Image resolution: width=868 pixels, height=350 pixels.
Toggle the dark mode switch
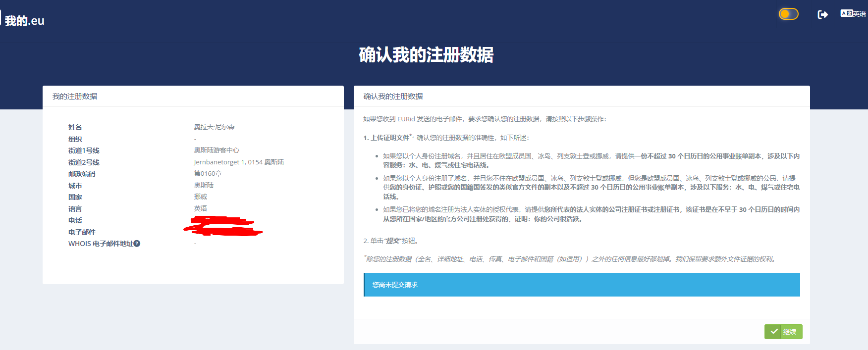(x=788, y=14)
